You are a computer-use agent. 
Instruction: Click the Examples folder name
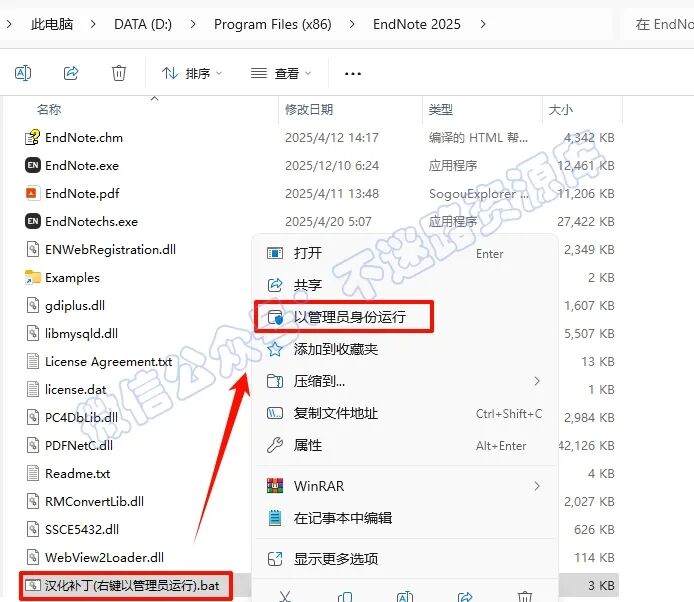pyautogui.click(x=72, y=278)
